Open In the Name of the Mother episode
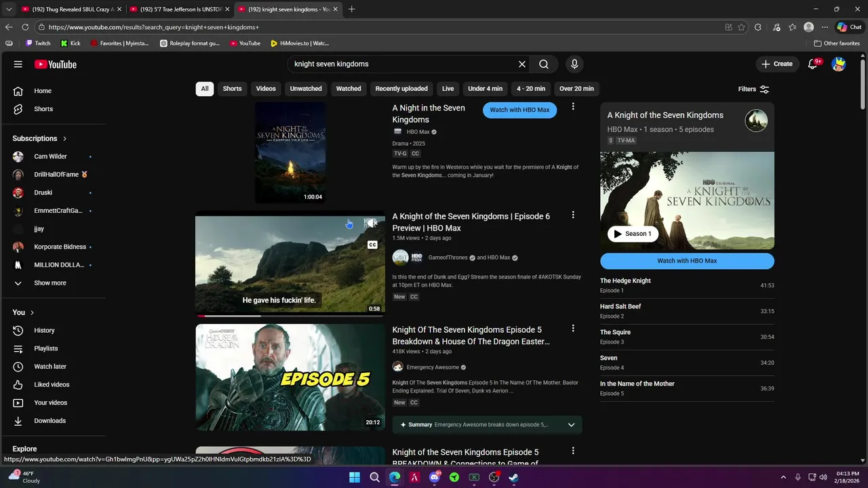 (687, 388)
